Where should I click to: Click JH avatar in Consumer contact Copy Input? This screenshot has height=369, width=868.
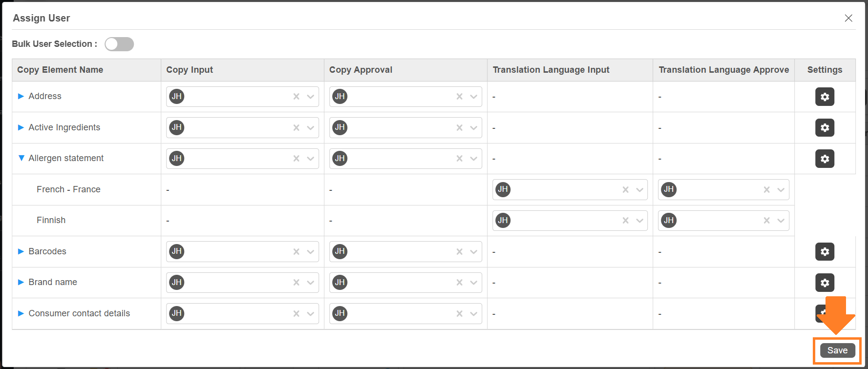click(x=177, y=313)
